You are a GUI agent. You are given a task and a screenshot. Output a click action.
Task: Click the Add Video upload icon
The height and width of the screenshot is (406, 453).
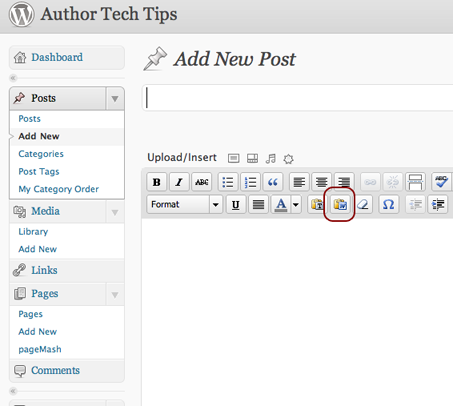coord(252,158)
